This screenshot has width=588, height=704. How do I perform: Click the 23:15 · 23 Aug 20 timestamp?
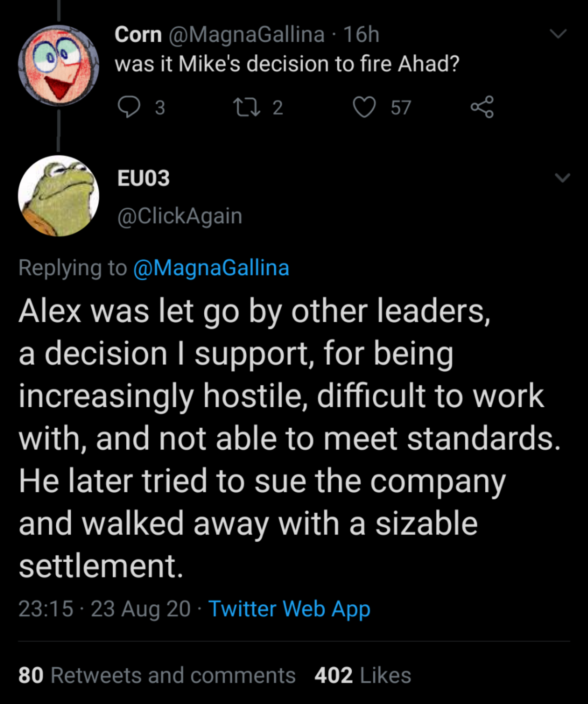pyautogui.click(x=104, y=608)
